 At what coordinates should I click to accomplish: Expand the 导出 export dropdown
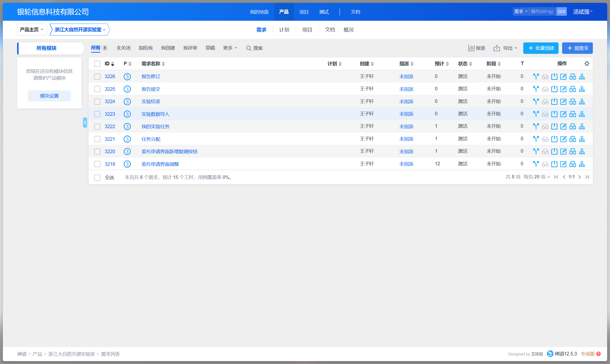(506, 48)
